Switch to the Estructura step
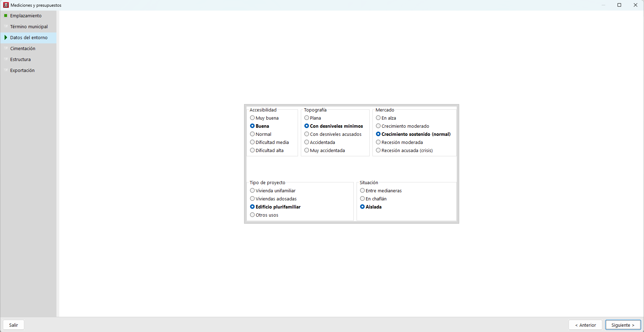This screenshot has width=644, height=332. pyautogui.click(x=28, y=60)
